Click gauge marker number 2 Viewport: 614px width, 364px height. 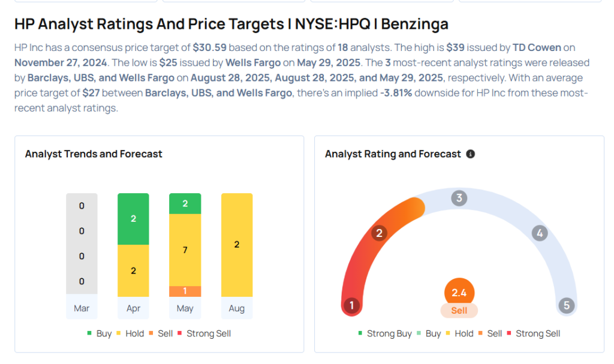(x=379, y=233)
